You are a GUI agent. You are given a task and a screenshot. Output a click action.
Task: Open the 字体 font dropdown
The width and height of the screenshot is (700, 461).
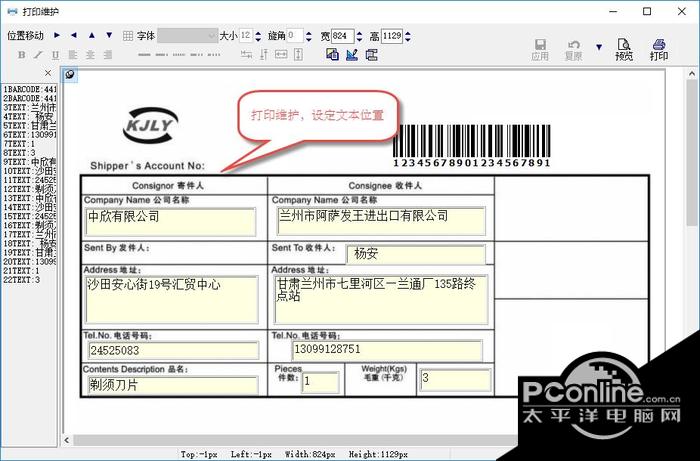pyautogui.click(x=187, y=36)
